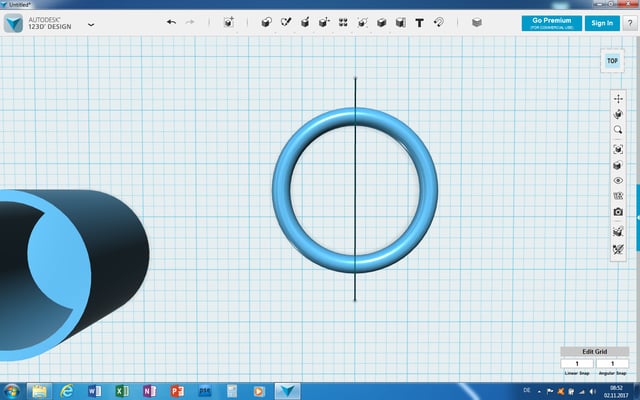
Task: Click the TOP face of the view cube
Action: pyautogui.click(x=612, y=61)
